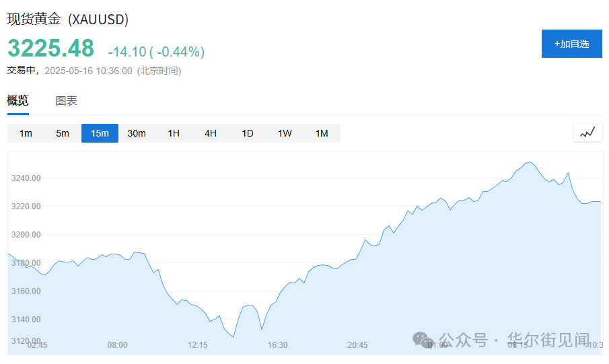The image size is (609, 364).
Task: Click the chart's lowest point near 3120
Action: pyautogui.click(x=234, y=337)
